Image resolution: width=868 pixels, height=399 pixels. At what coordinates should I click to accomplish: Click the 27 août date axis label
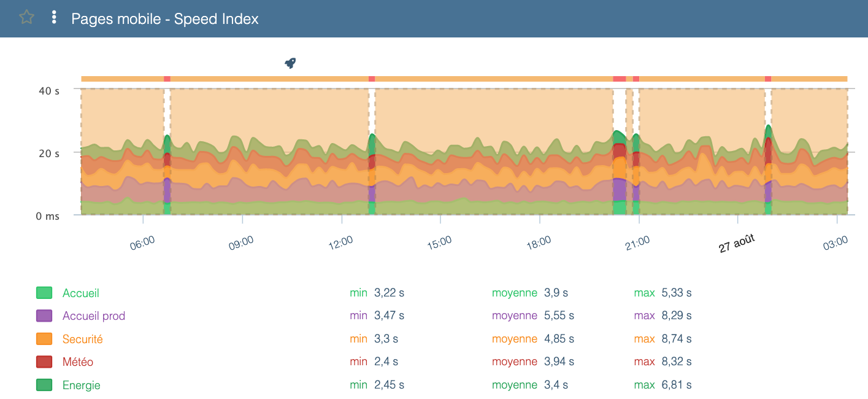tap(737, 243)
